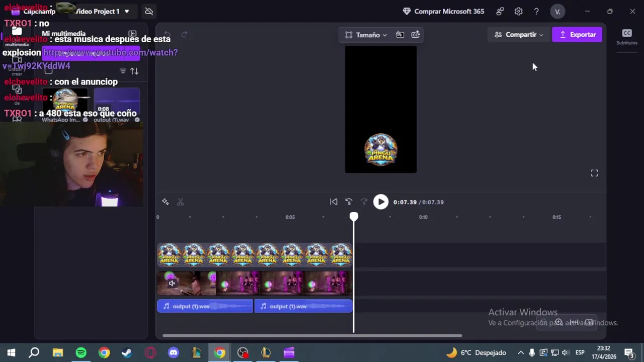This screenshot has height=362, width=644.
Task: Open the Windows Start menu
Action: tap(11, 352)
